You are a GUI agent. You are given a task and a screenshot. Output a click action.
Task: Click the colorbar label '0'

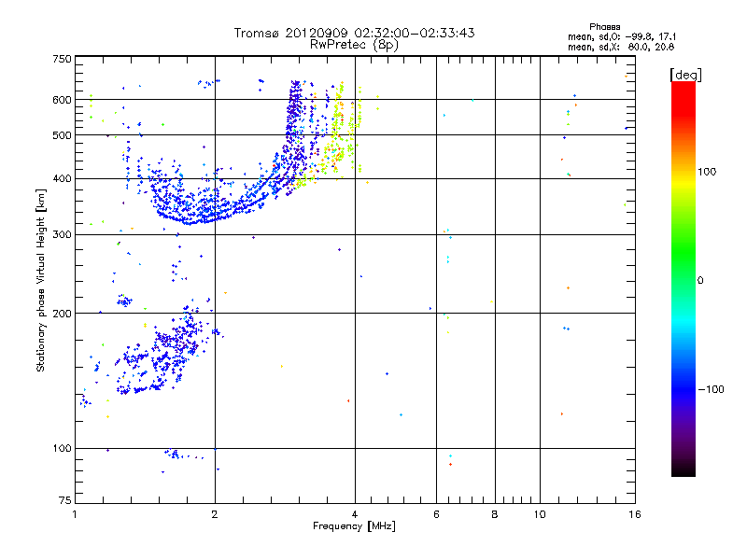(x=700, y=281)
